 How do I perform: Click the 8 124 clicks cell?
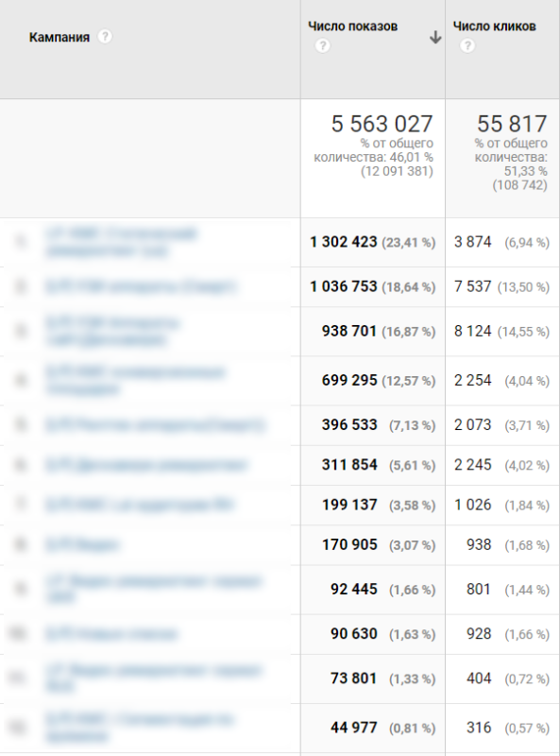click(472, 332)
